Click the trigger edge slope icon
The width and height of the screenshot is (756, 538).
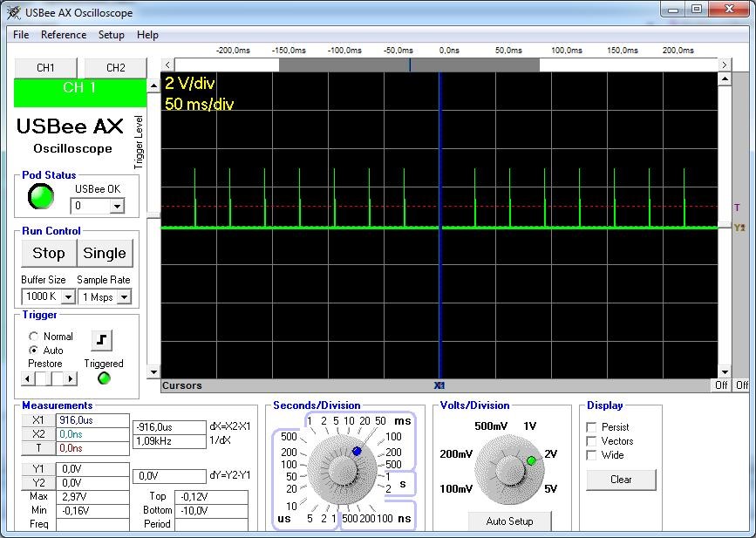[x=101, y=340]
